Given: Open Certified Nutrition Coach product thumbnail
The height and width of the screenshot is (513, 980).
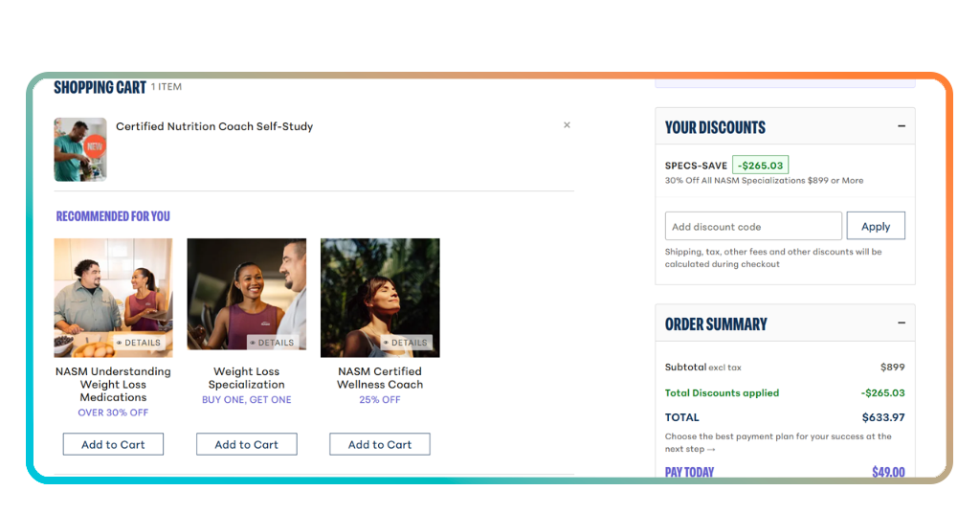Looking at the screenshot, I should pos(80,149).
